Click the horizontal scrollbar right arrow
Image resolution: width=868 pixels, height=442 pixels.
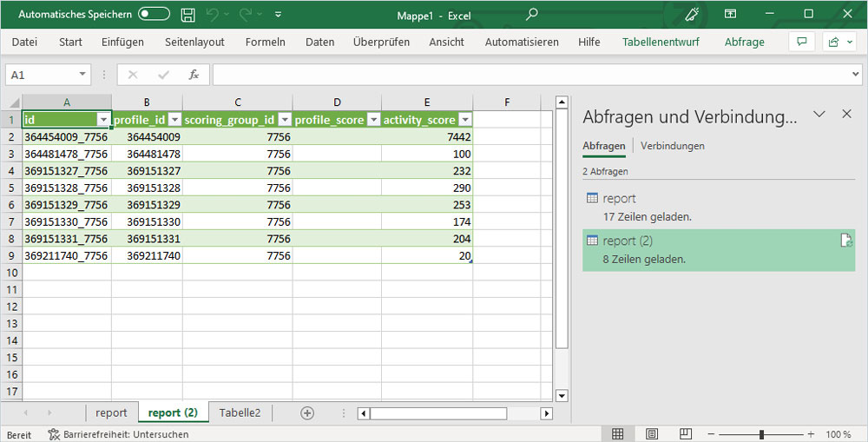[x=546, y=413]
